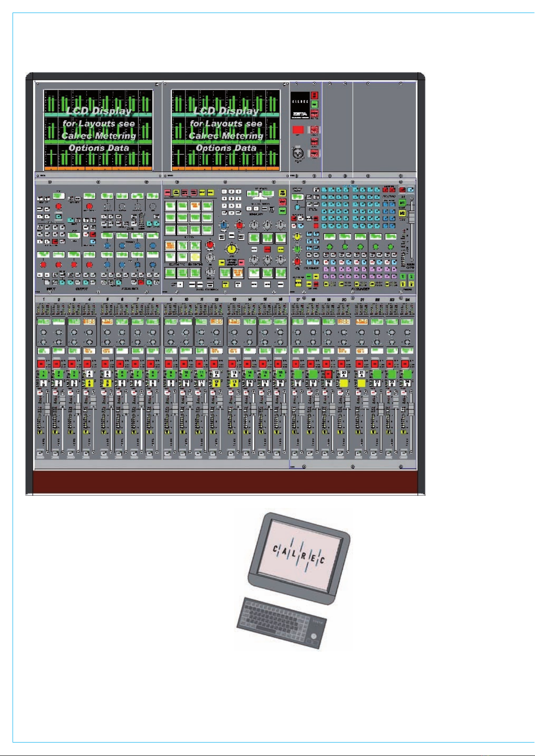The height and width of the screenshot is (756, 535).
Task: Click the upper rotary knob on channel 17
Action: pos(298,332)
